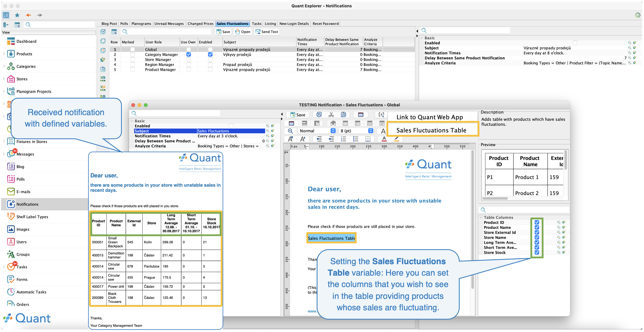Switch to the Planograms tab
Image resolution: width=644 pixels, height=332 pixels.
141,24
